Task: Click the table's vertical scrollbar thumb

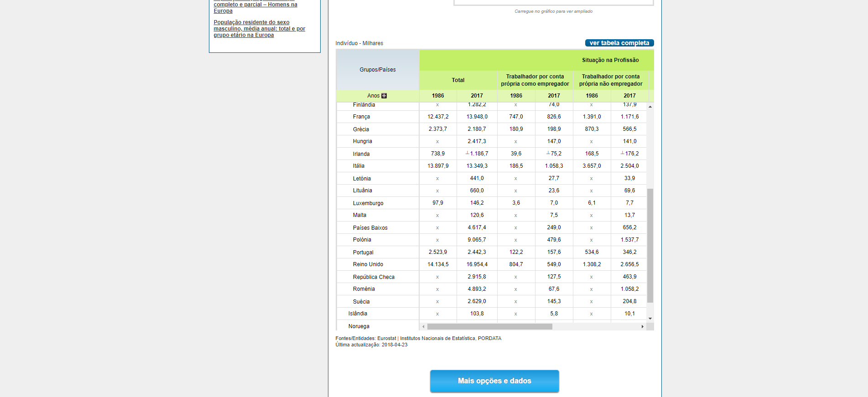Action: (650, 245)
